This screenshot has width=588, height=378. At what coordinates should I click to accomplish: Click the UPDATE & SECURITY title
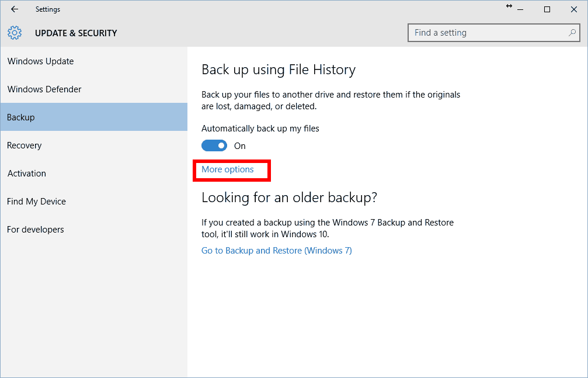click(x=76, y=33)
